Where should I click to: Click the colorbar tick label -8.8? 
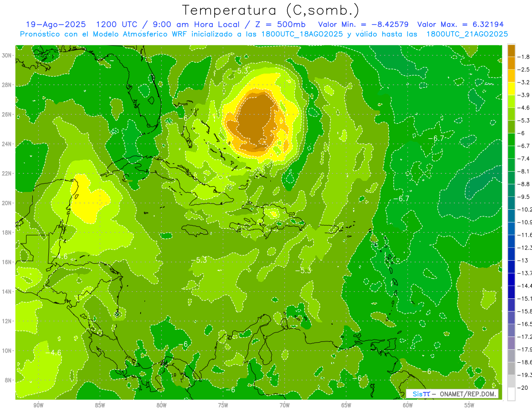(x=524, y=184)
